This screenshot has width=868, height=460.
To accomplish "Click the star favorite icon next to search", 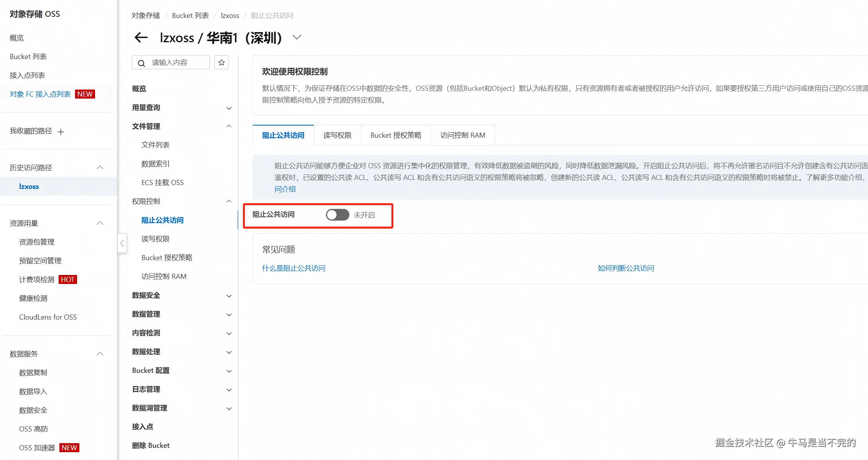I will pos(222,63).
